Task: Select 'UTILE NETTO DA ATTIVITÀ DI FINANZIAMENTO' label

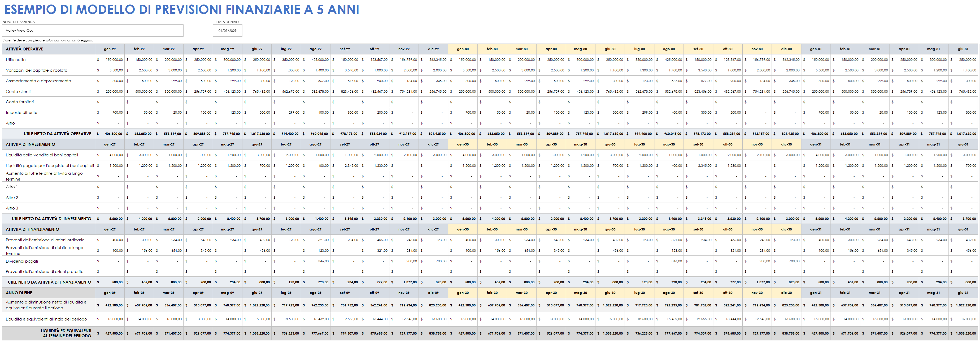Action: pyautogui.click(x=49, y=282)
